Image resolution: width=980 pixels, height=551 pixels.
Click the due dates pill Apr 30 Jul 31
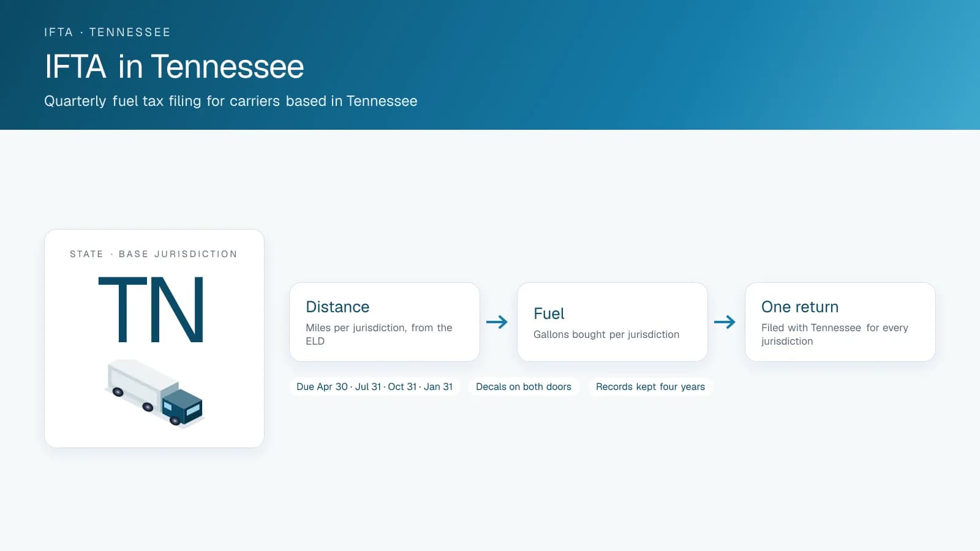(x=375, y=387)
